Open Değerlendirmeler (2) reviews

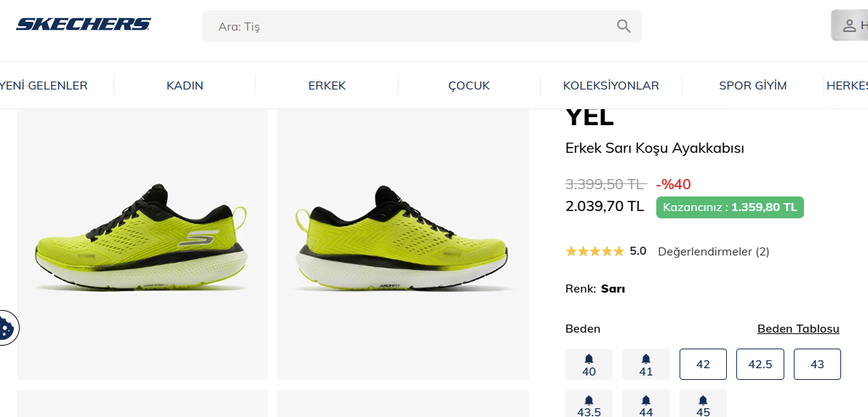coord(714,251)
